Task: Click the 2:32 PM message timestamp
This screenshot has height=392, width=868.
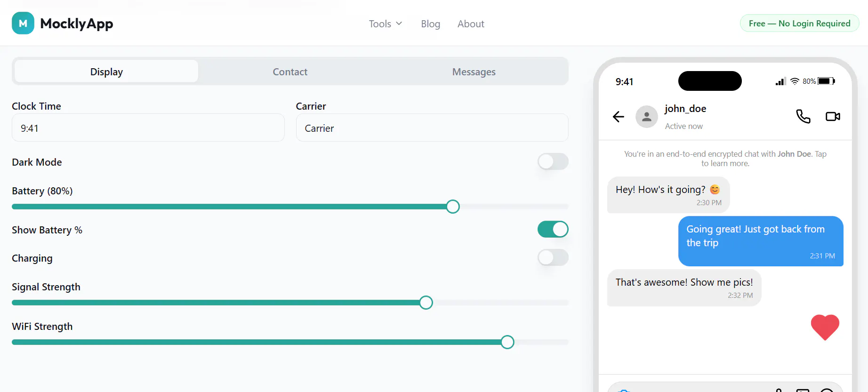Action: click(740, 296)
